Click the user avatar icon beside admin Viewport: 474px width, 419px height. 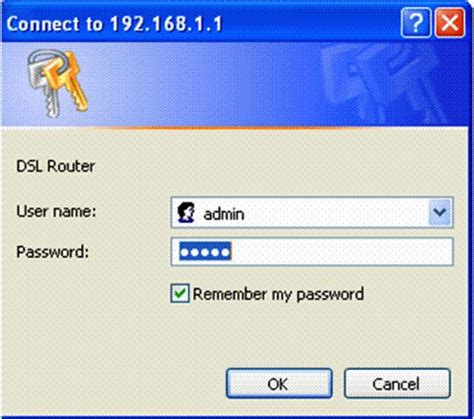(x=186, y=212)
